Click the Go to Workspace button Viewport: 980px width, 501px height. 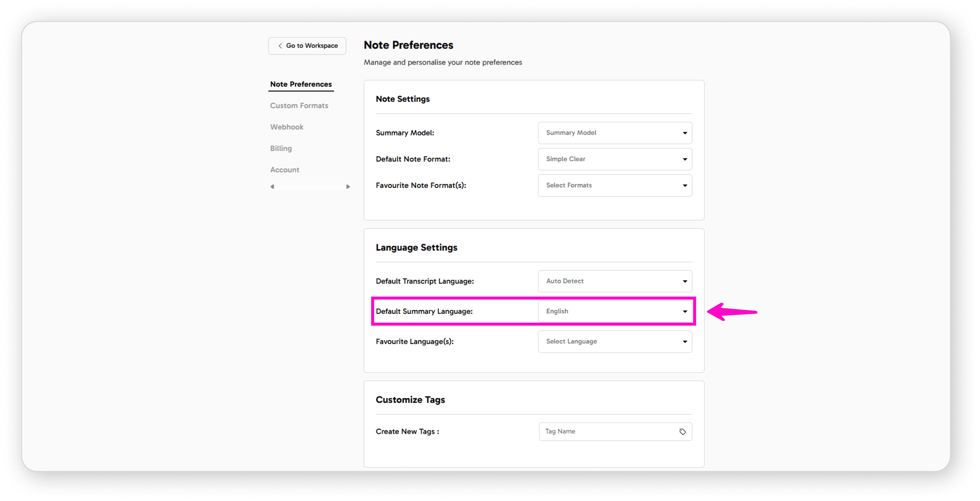click(307, 46)
